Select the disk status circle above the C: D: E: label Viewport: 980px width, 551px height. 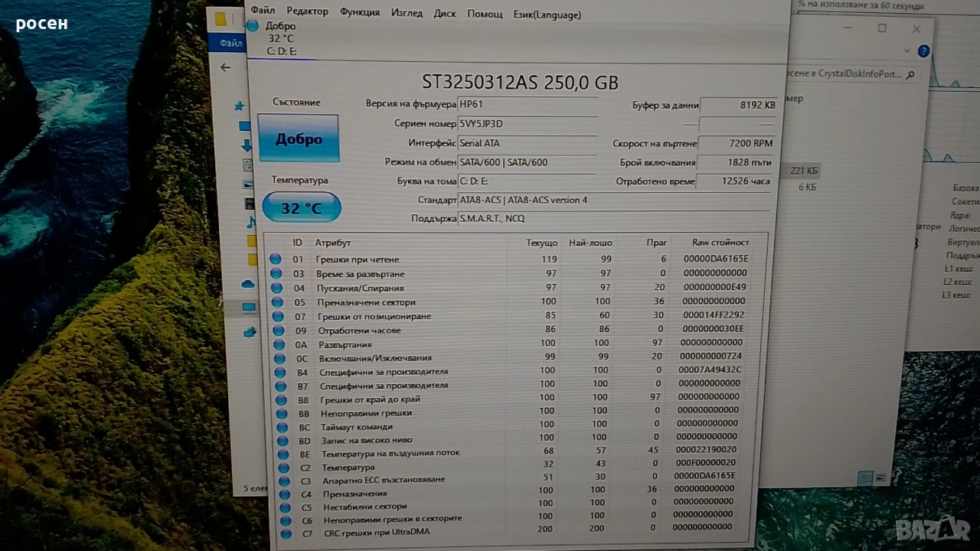pyautogui.click(x=253, y=27)
